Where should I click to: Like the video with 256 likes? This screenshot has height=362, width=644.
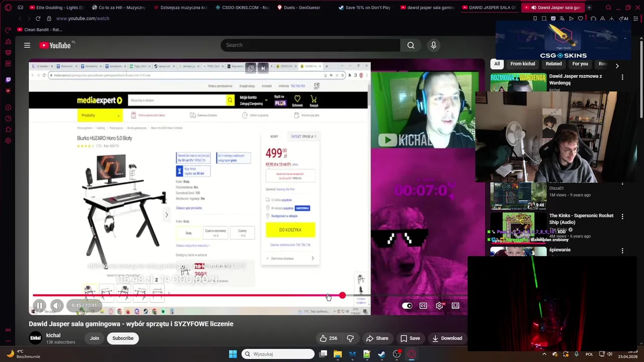329,338
